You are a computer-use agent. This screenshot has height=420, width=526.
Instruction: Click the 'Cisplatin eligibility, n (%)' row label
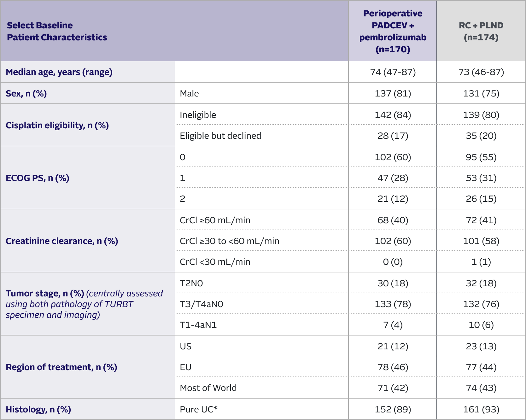57,125
